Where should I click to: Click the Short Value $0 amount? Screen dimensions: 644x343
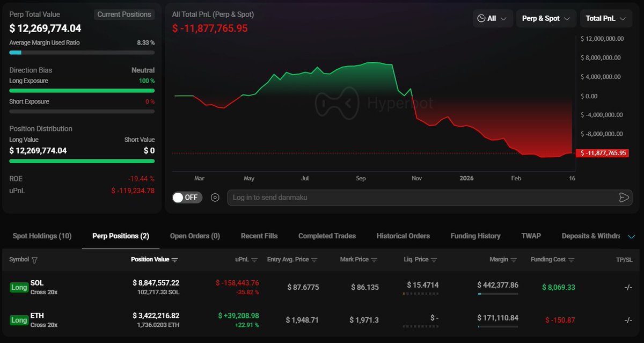pos(149,151)
